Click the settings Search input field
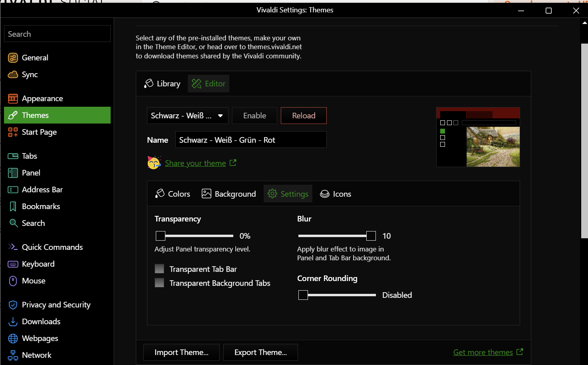 [x=57, y=34]
